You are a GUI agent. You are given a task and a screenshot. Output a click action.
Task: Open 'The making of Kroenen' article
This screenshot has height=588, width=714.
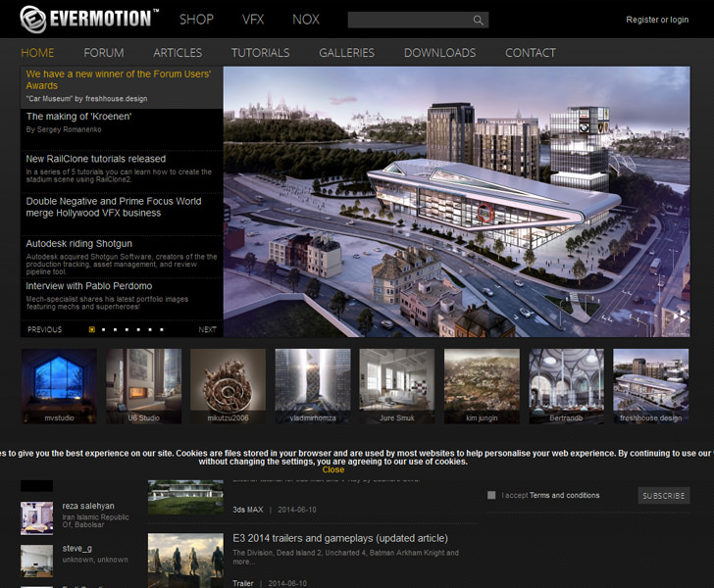78,117
